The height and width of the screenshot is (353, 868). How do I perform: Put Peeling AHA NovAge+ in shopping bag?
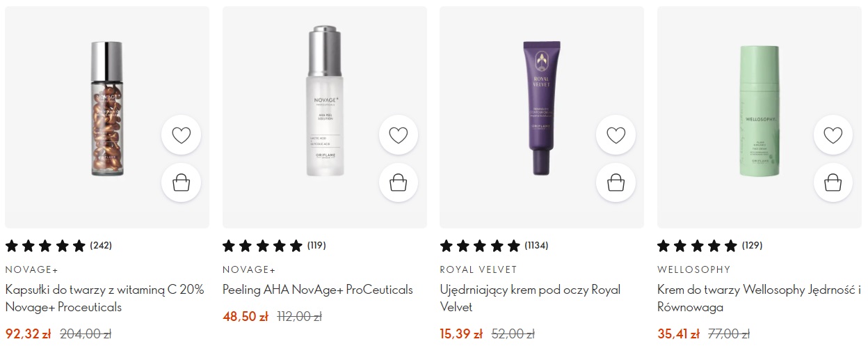click(399, 182)
